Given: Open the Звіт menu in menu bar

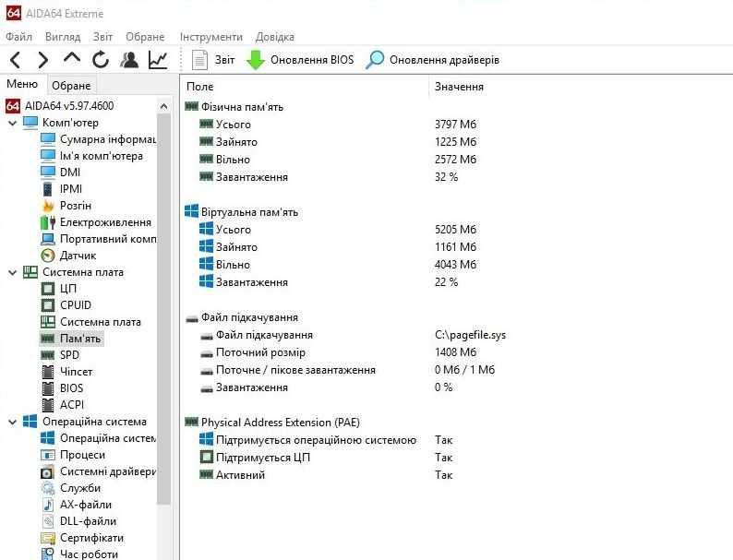Looking at the screenshot, I should [102, 36].
